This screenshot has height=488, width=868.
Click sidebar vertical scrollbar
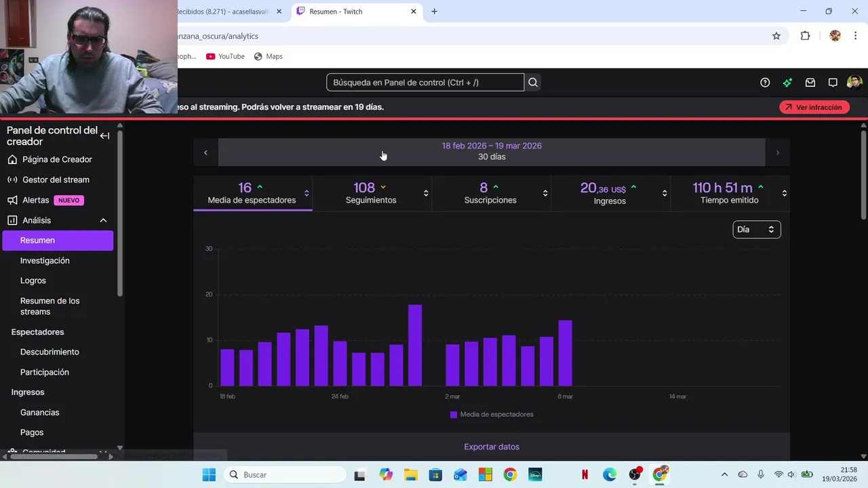[x=120, y=213]
